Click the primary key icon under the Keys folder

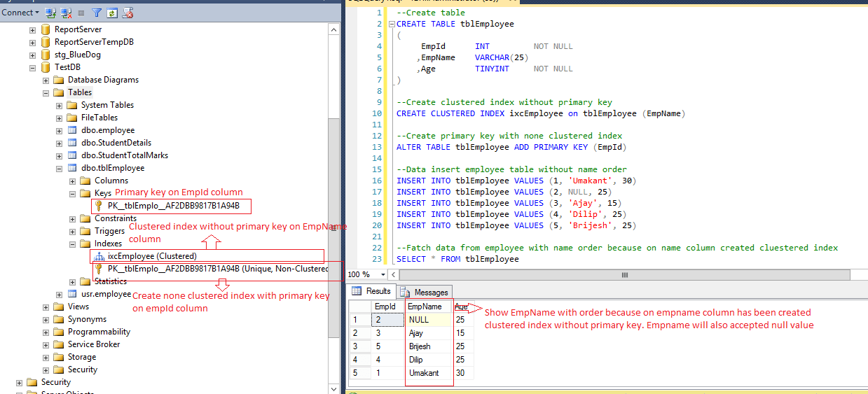[99, 206]
